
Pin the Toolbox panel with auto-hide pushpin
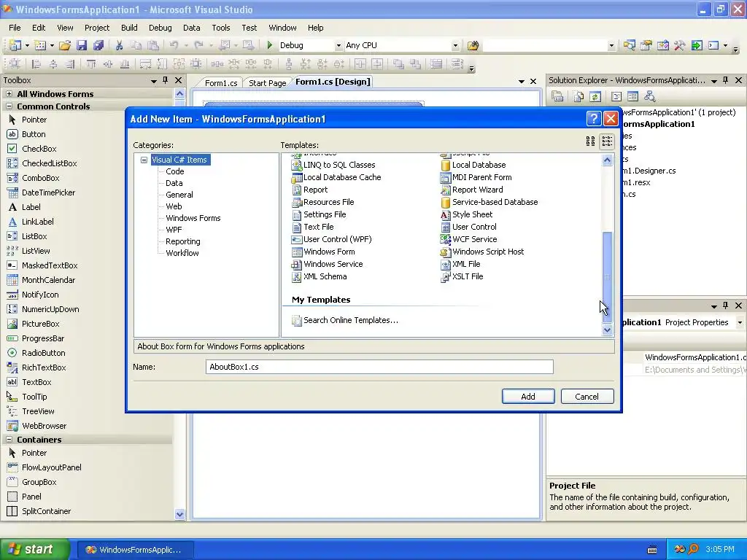(x=166, y=80)
